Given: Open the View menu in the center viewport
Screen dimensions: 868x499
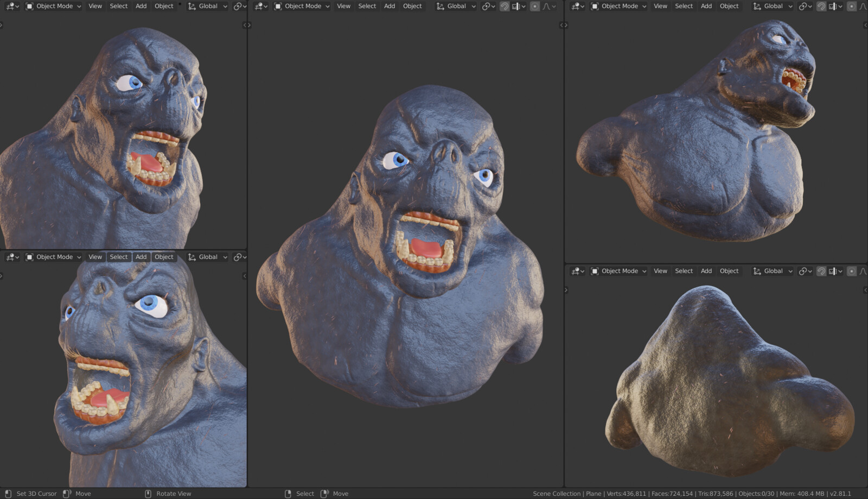Looking at the screenshot, I should click(x=343, y=6).
